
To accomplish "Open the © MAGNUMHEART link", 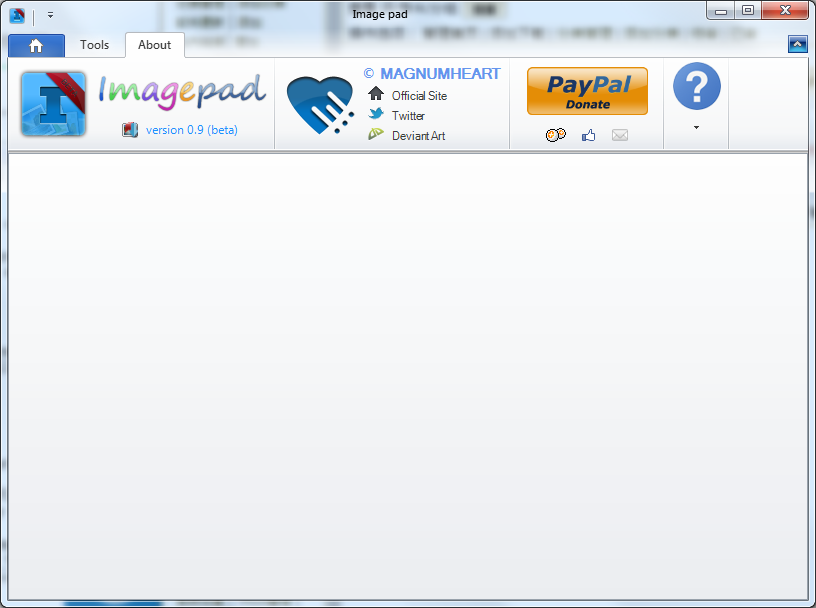I will 432,74.
